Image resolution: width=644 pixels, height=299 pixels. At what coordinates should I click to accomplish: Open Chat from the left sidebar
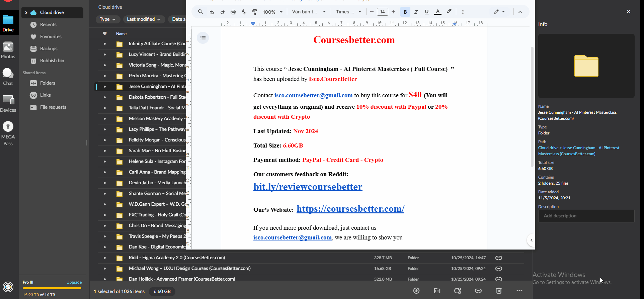[x=8, y=77]
